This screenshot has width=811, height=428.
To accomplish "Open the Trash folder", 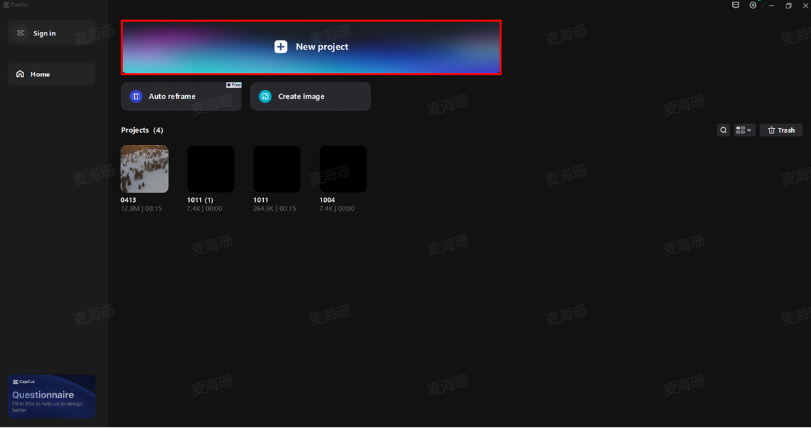I will coord(781,130).
